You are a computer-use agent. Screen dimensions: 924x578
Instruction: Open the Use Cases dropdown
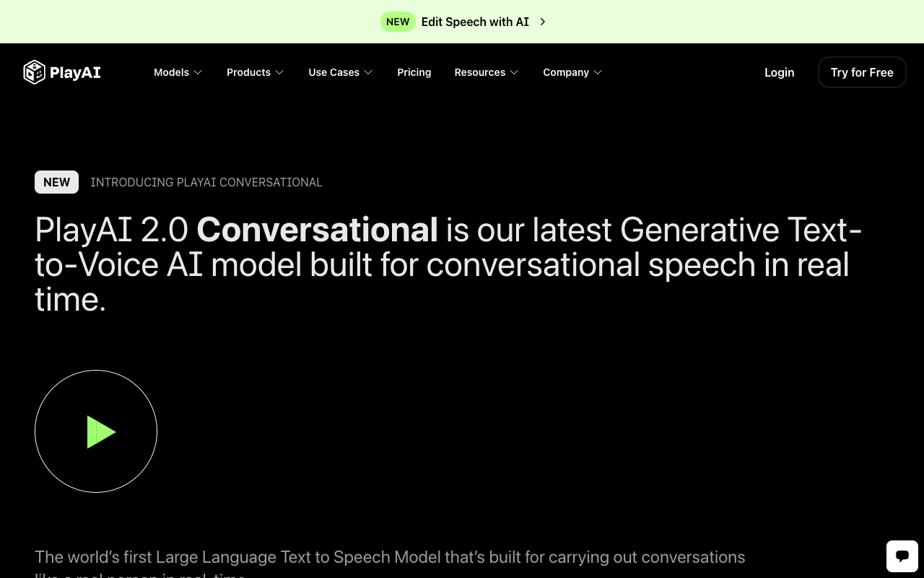[x=341, y=72]
